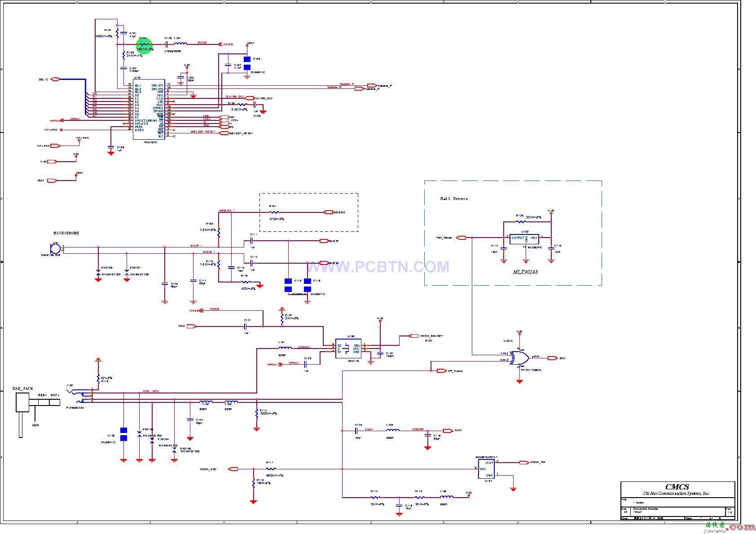Viewport: 756px width, 534px height.
Task: Click the R112 100K resistor
Action: pyautogui.click(x=257, y=413)
